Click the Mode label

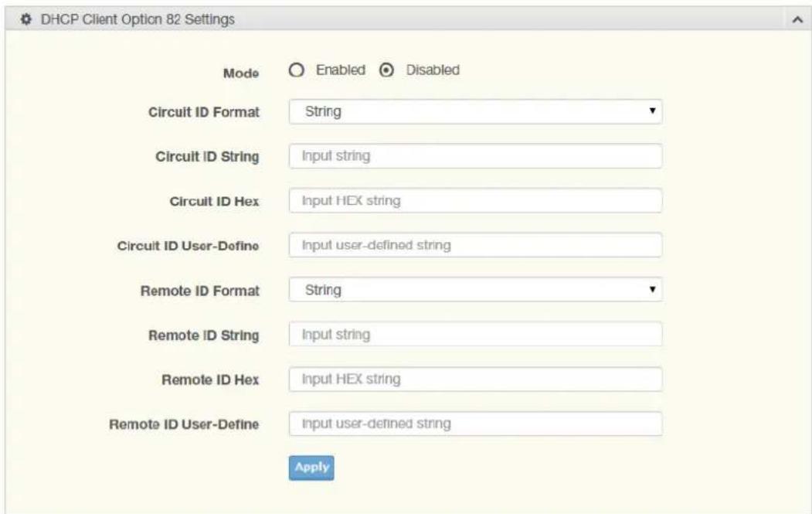click(241, 73)
